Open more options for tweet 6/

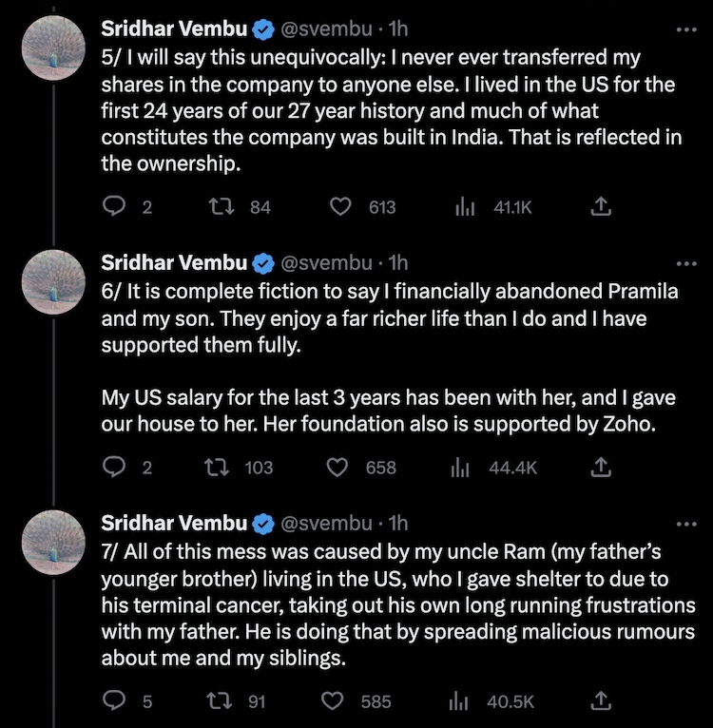point(685,264)
